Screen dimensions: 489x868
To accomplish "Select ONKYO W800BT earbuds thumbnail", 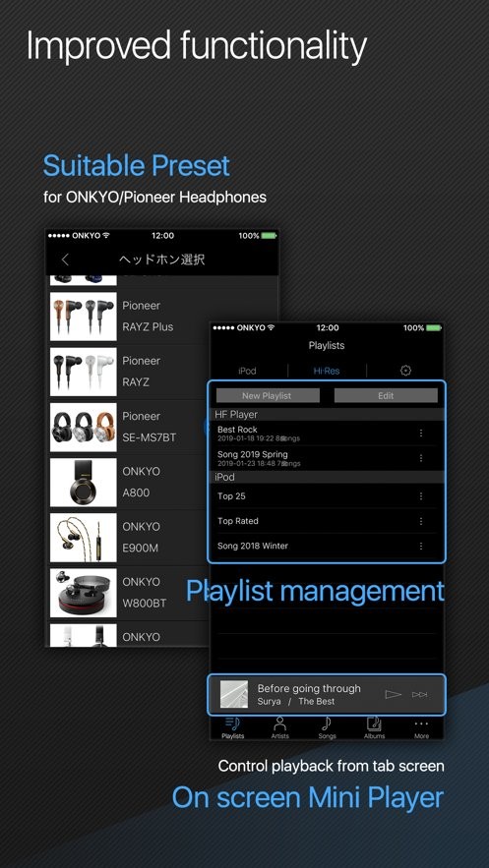I will 83,593.
